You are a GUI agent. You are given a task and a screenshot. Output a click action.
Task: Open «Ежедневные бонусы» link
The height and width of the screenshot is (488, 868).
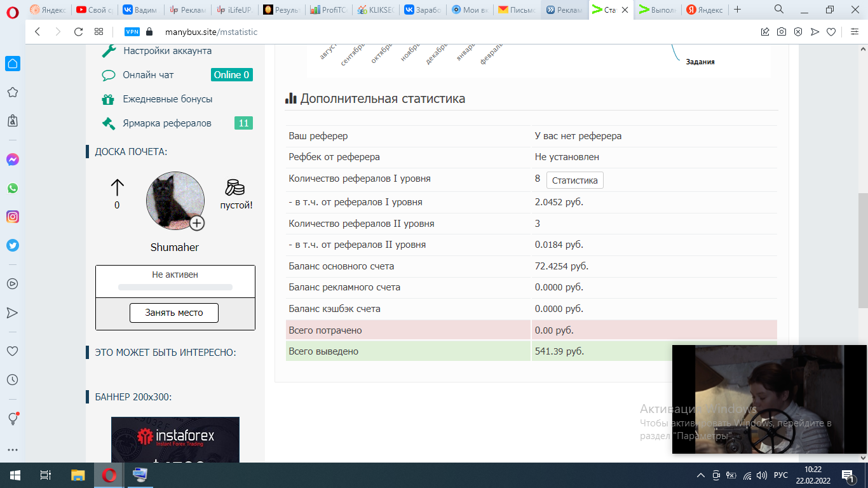tap(168, 99)
